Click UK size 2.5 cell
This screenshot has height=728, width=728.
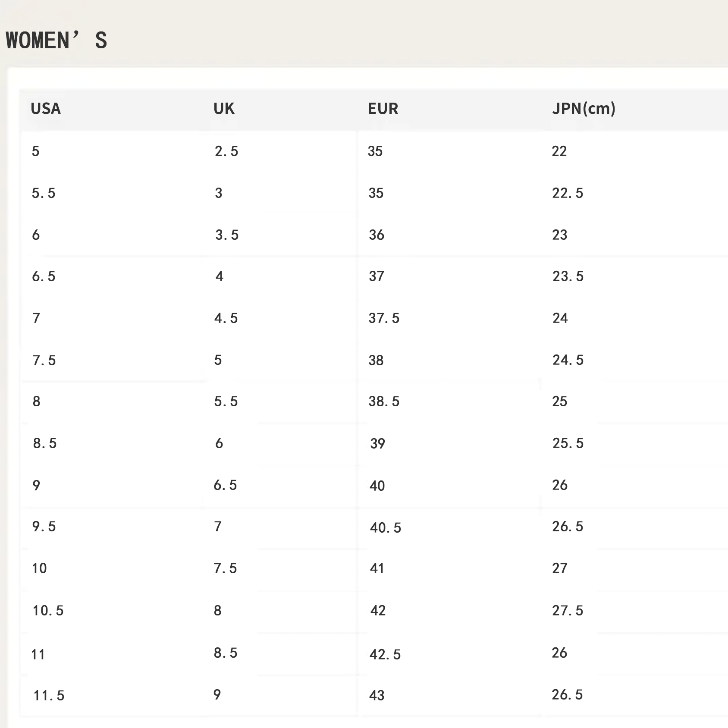226,151
